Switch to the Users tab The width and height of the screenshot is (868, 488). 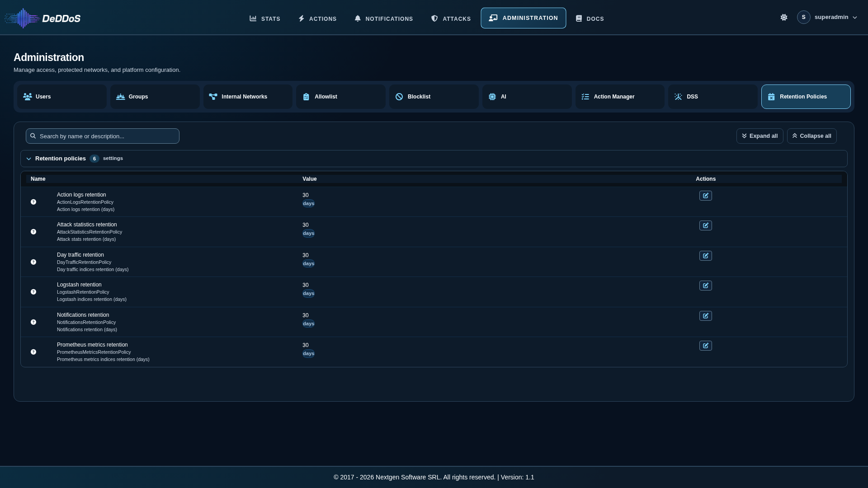pyautogui.click(x=62, y=97)
